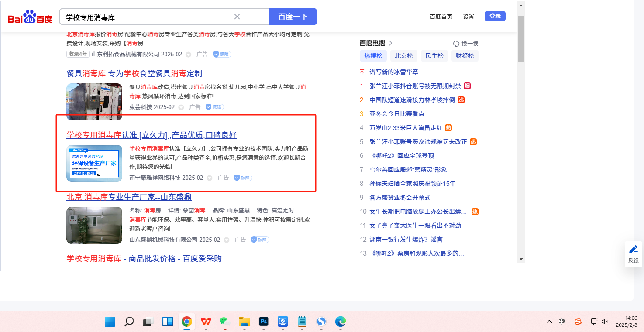
Task: Switch to the 北京榜 tab
Action: tap(404, 56)
